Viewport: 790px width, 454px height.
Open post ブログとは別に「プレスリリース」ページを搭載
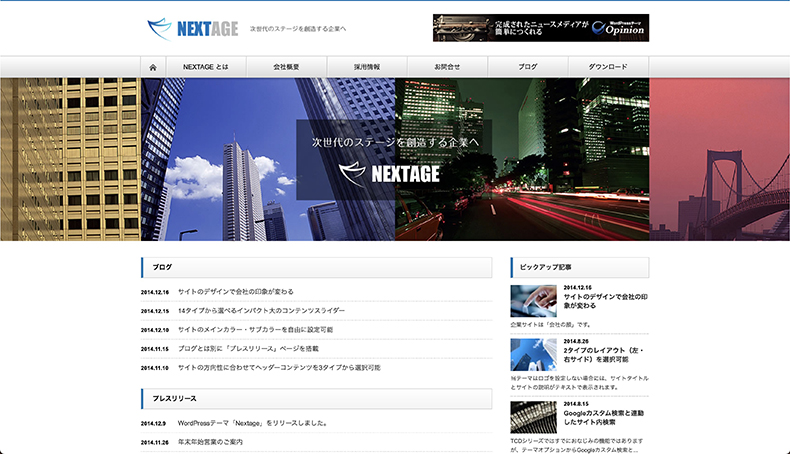pos(248,349)
